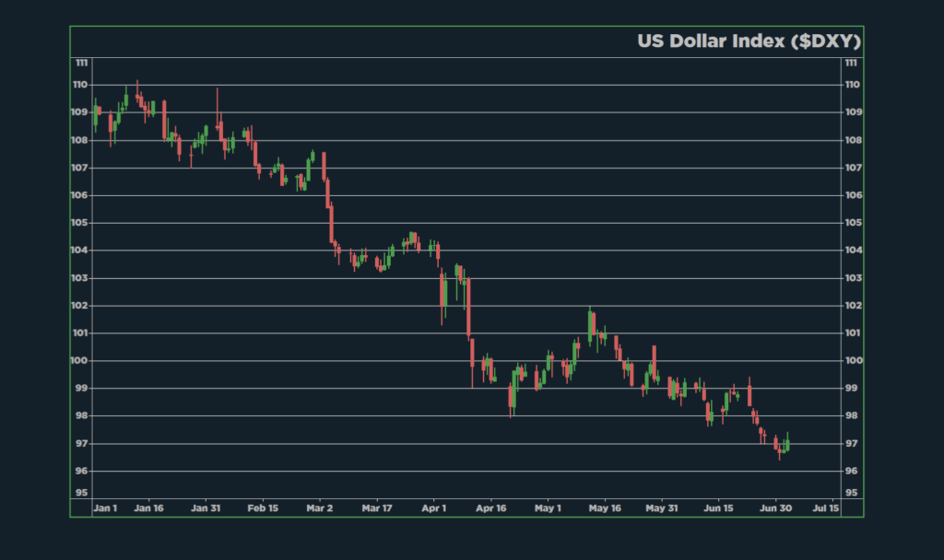This screenshot has width=944, height=560.
Task: Click the US Dollar Index ($DXY) title
Action: pyautogui.click(x=749, y=41)
